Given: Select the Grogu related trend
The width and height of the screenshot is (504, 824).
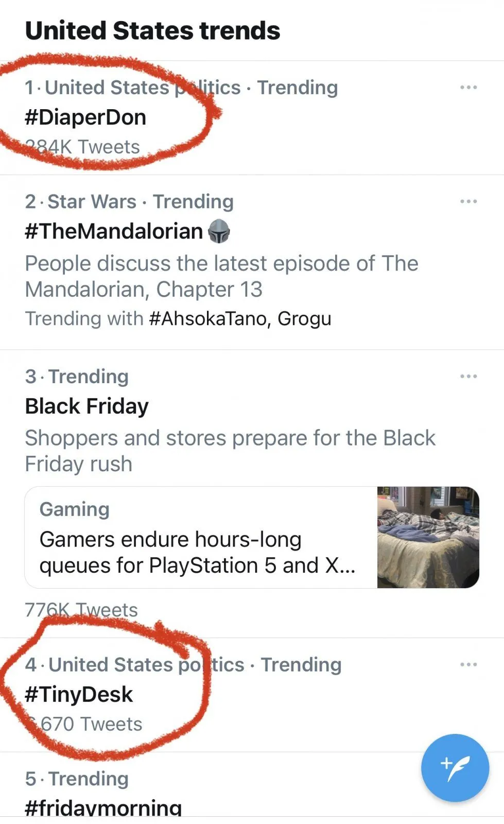Looking at the screenshot, I should tap(304, 319).
